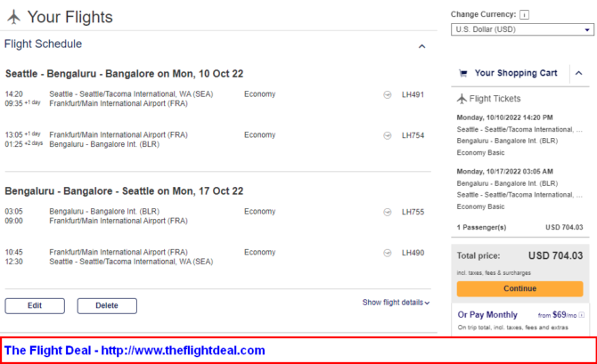The height and width of the screenshot is (364, 597).
Task: Click the orange Continue button
Action: (x=519, y=288)
